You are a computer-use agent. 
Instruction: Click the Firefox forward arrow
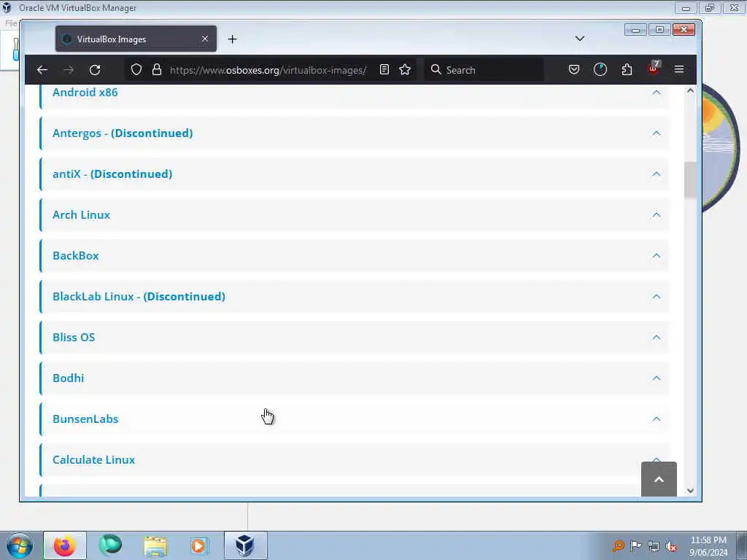point(69,70)
